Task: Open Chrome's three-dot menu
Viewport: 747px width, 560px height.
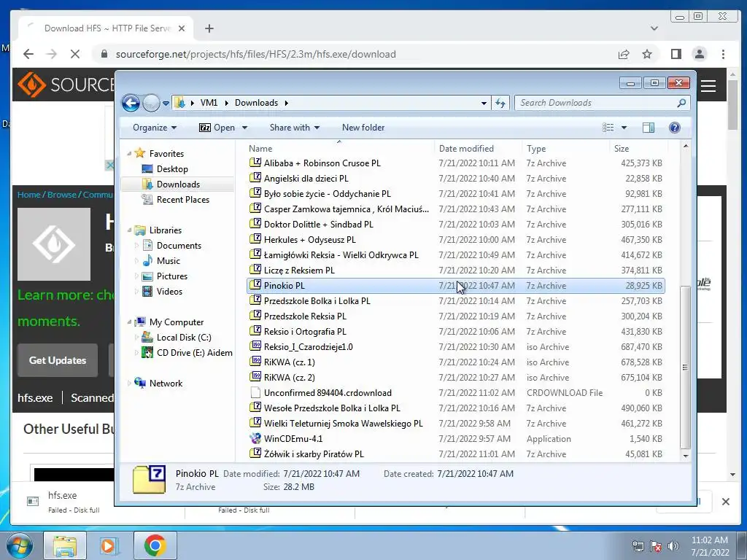Action: [723, 54]
